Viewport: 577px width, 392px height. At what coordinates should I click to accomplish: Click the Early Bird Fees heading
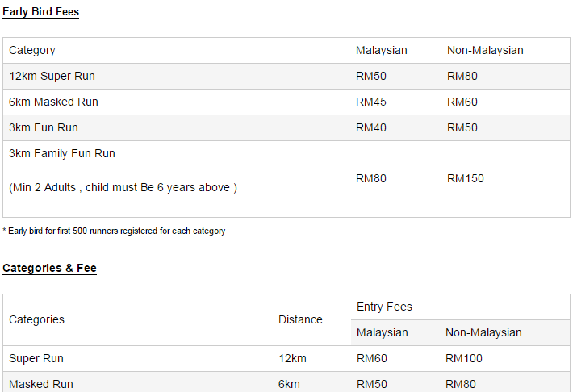tap(40, 11)
